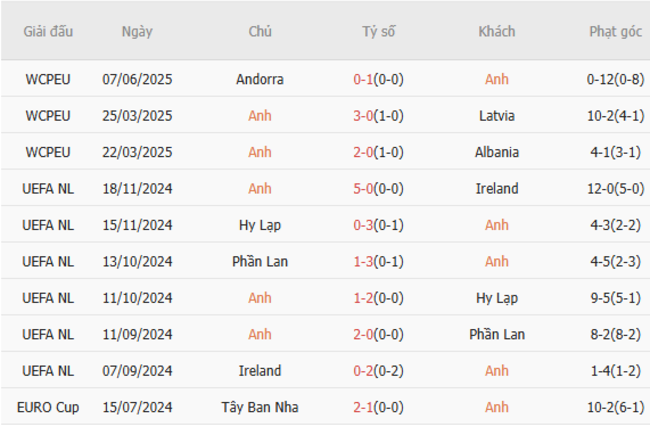This screenshot has height=435, width=650.
Task: Click the "Tỷ số" column header
Action: click(378, 31)
